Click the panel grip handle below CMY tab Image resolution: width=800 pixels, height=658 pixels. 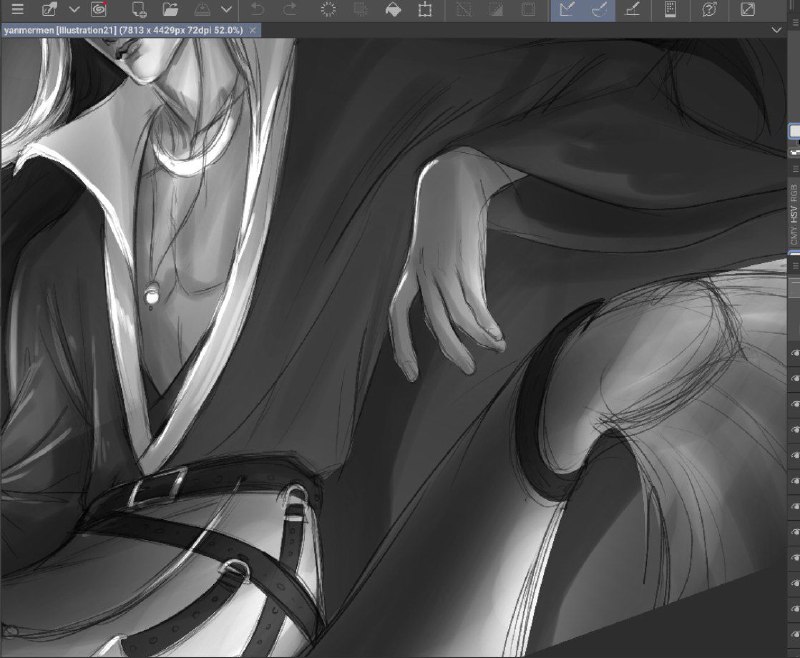pyautogui.click(x=794, y=266)
